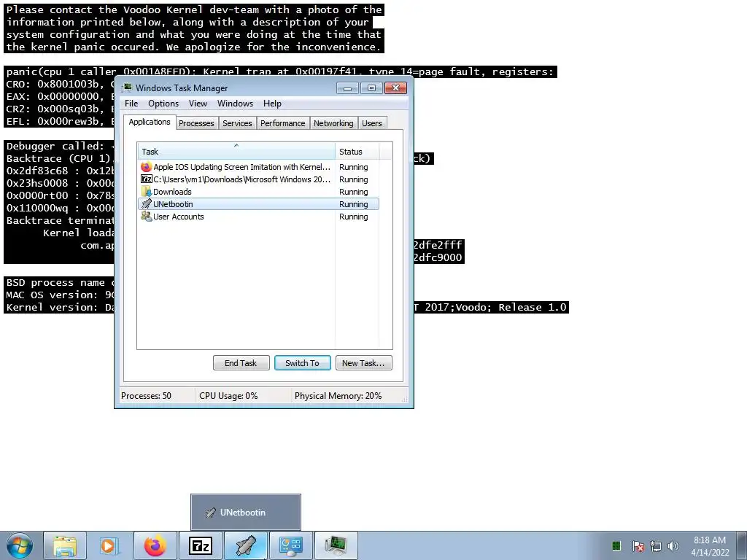
Task: Minimize the Windows Task Manager window
Action: [347, 88]
